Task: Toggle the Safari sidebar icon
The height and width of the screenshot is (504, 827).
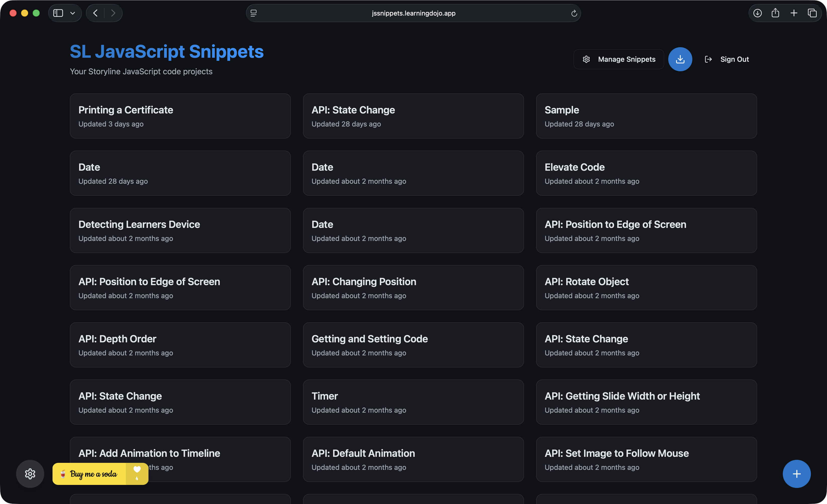Action: (x=58, y=13)
